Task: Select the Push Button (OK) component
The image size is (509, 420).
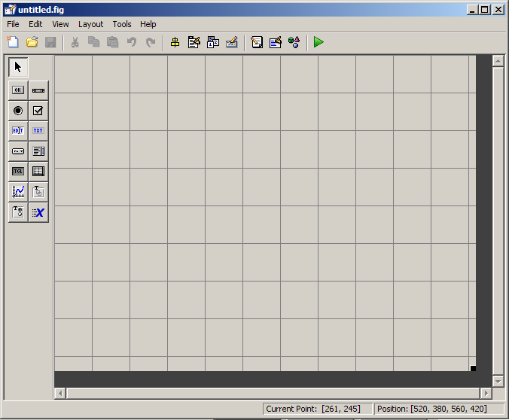Action: [18, 90]
